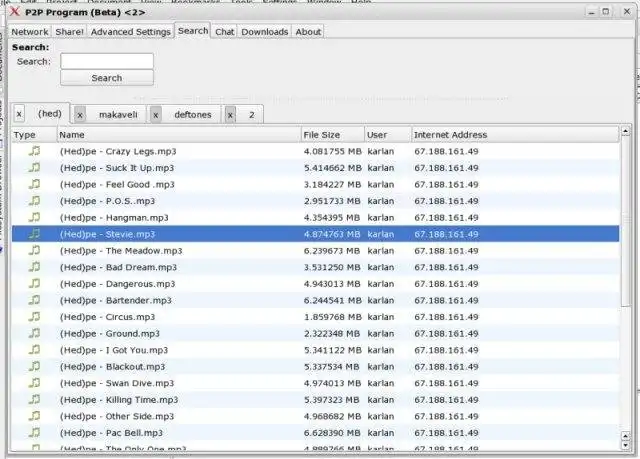Select row (Hed)pe - Dangerous.mp3
Screen dimensions: 640x459
coord(315,284)
